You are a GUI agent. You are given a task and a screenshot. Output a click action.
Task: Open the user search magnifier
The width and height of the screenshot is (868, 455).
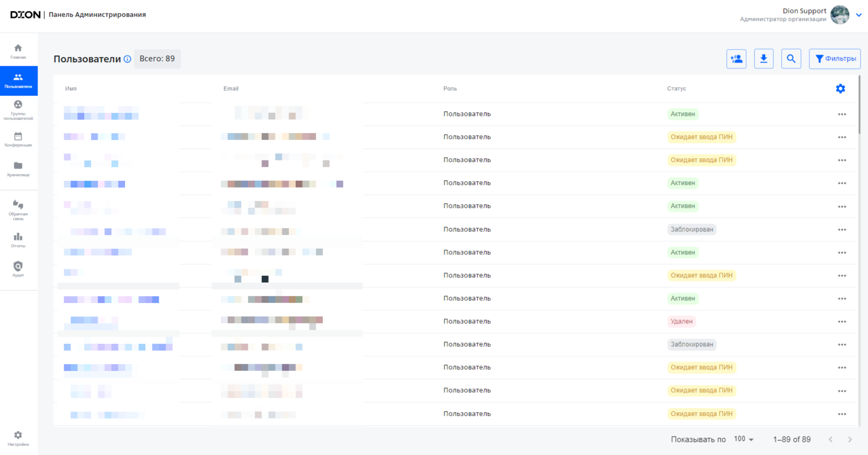pos(791,59)
